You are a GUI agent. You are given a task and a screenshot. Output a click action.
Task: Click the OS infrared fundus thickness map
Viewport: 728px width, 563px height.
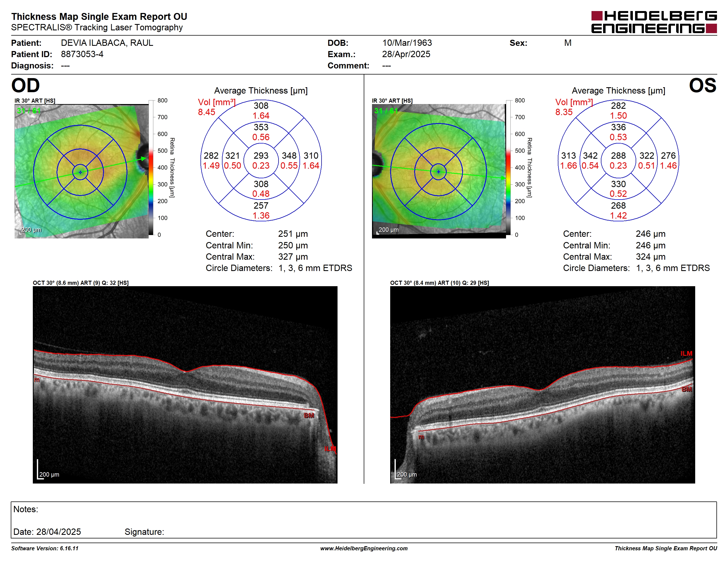click(x=439, y=171)
